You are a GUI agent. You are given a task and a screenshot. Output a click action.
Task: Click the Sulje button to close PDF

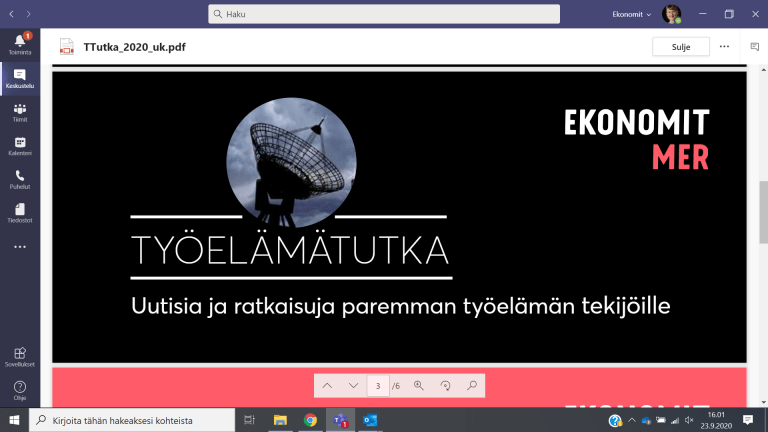click(680, 46)
